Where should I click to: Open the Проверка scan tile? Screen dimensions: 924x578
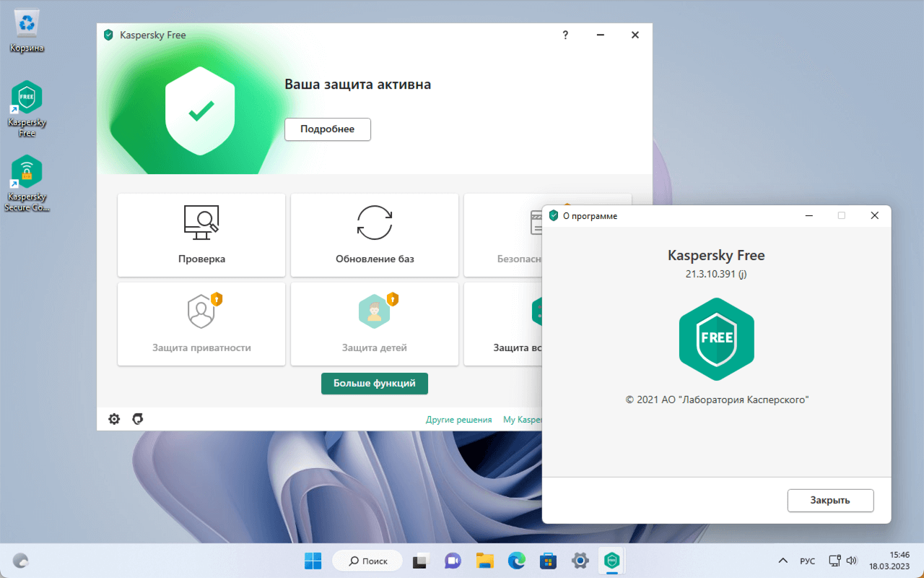point(201,235)
